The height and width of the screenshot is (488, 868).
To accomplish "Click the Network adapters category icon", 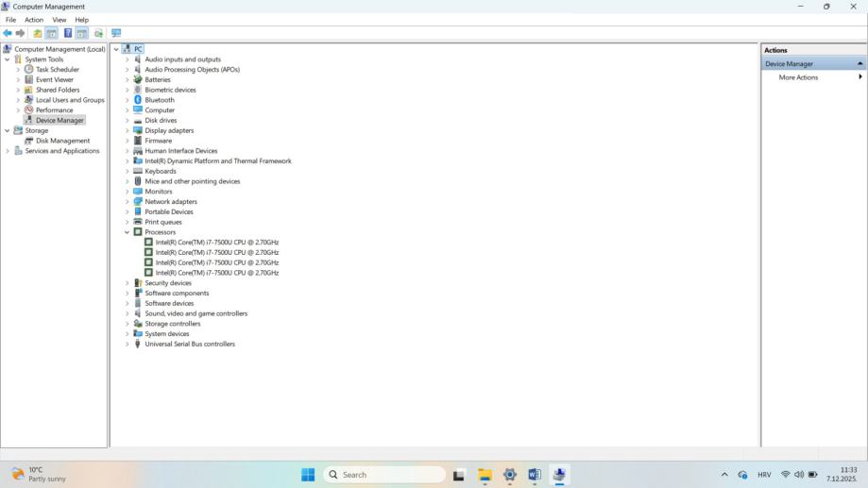I will [138, 201].
